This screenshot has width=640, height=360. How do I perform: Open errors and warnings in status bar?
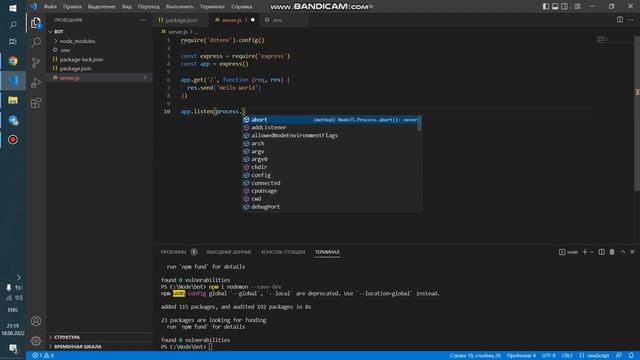(43, 356)
